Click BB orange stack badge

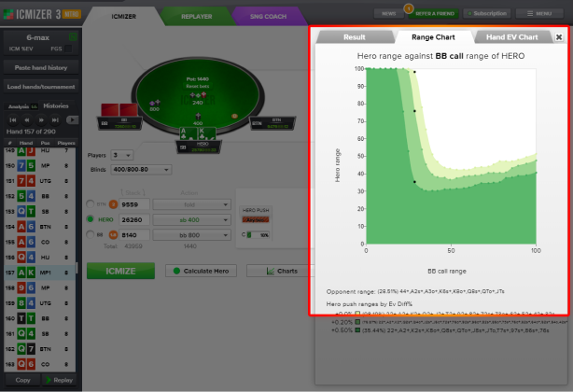[x=113, y=234]
